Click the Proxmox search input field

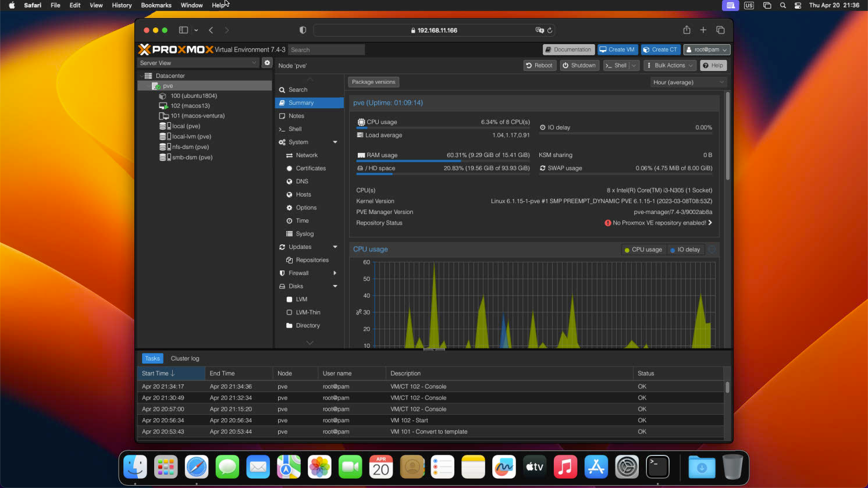click(x=326, y=50)
